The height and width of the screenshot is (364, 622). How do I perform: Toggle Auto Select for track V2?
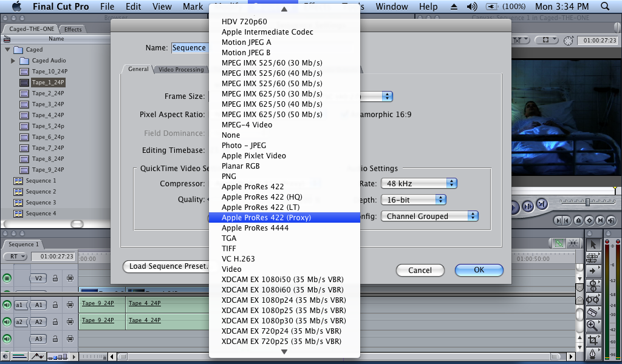(70, 278)
